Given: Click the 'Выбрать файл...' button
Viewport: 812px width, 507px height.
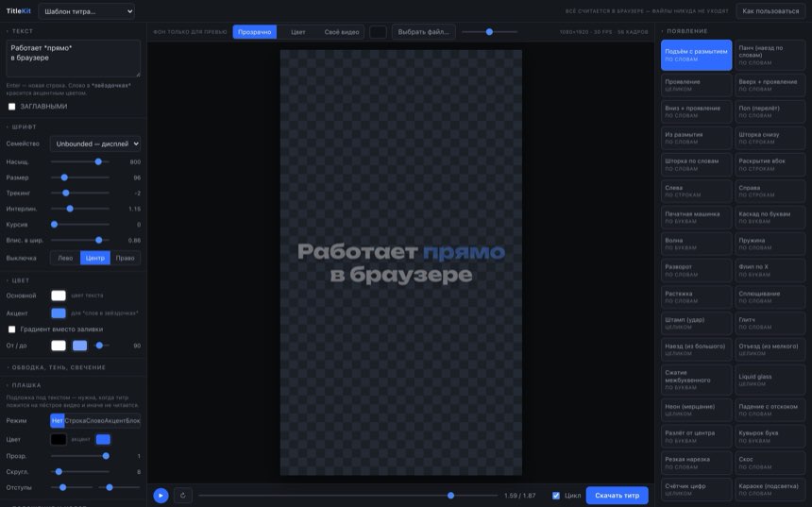Looking at the screenshot, I should (x=424, y=32).
